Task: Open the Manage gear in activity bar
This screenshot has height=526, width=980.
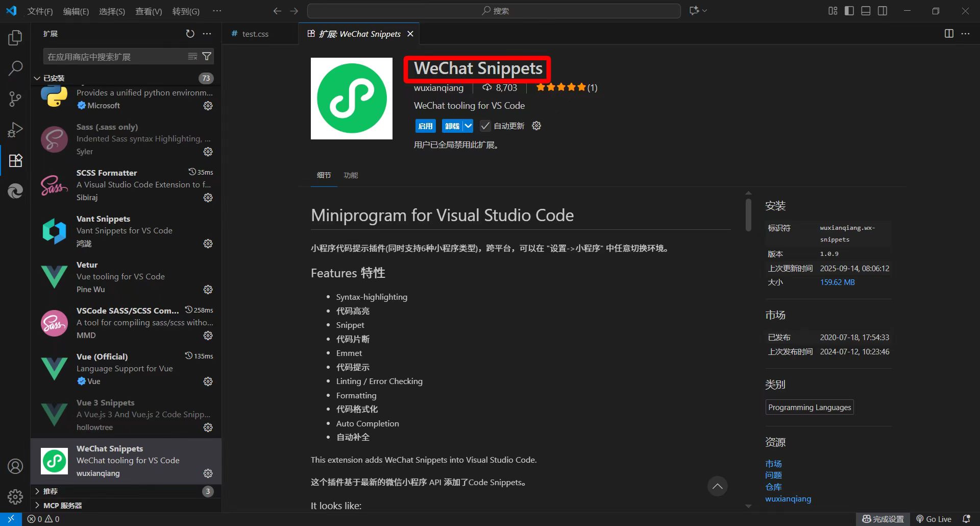Action: pyautogui.click(x=15, y=496)
